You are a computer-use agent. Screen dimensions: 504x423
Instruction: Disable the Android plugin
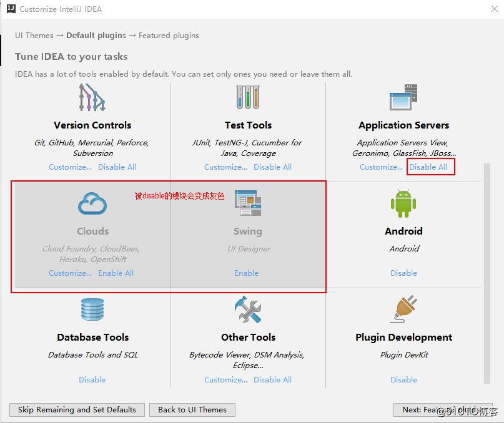click(403, 273)
